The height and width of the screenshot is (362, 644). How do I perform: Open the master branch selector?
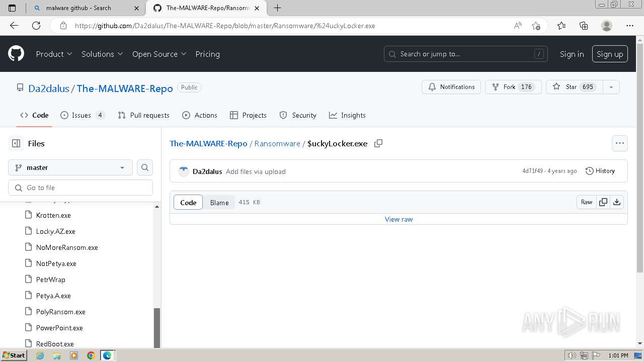tap(70, 167)
